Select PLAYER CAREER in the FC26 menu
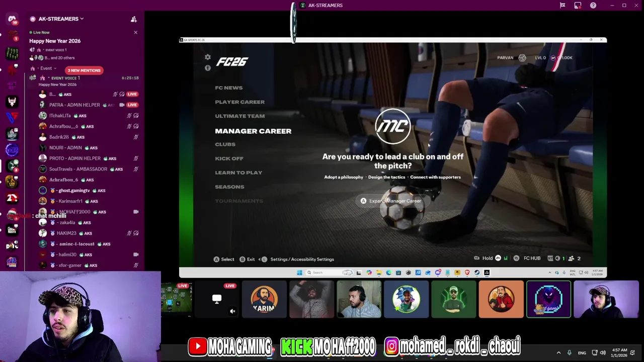Screen dimensions: 644x362 point(239,102)
